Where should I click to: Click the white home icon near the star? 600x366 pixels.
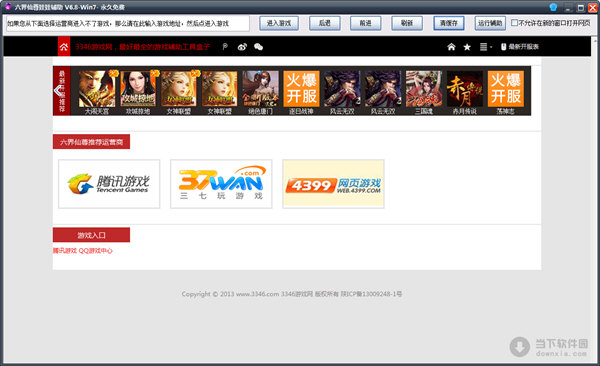(451, 47)
